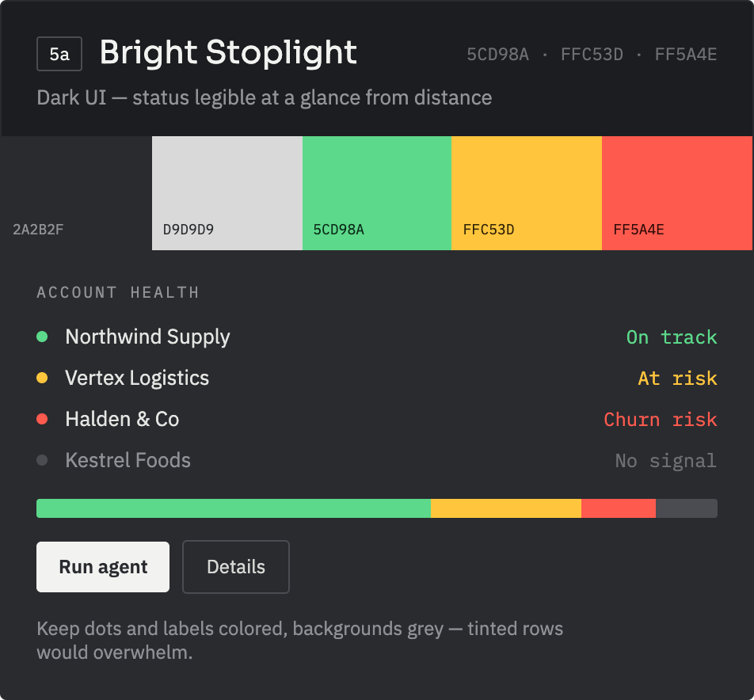Open the Details button

point(236,567)
